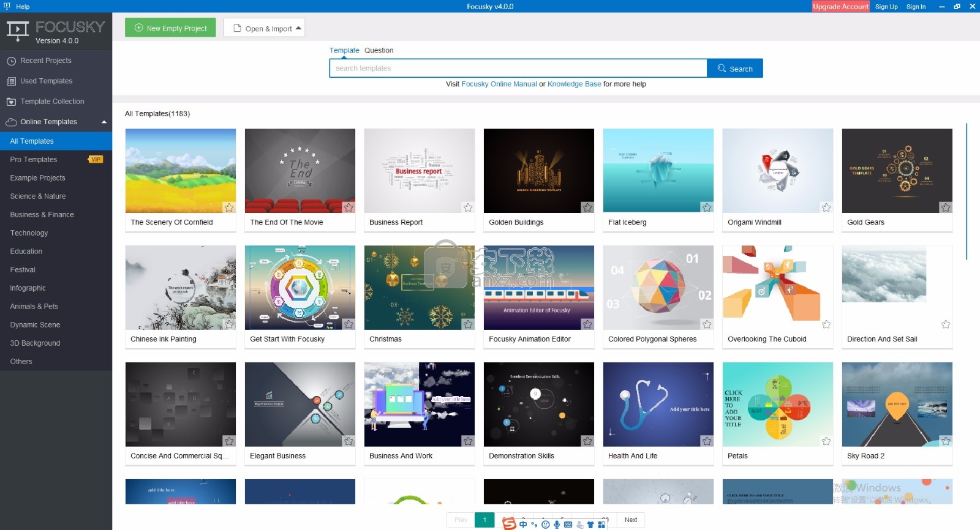
Task: Select All Templates category
Action: (56, 141)
